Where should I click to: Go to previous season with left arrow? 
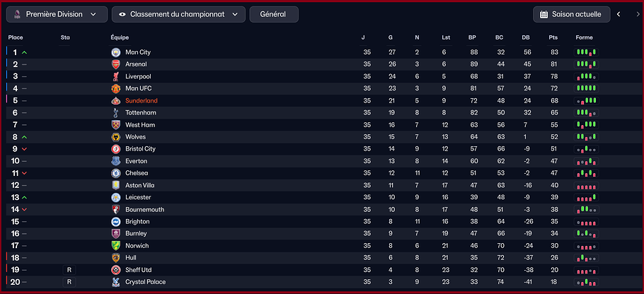tap(619, 14)
